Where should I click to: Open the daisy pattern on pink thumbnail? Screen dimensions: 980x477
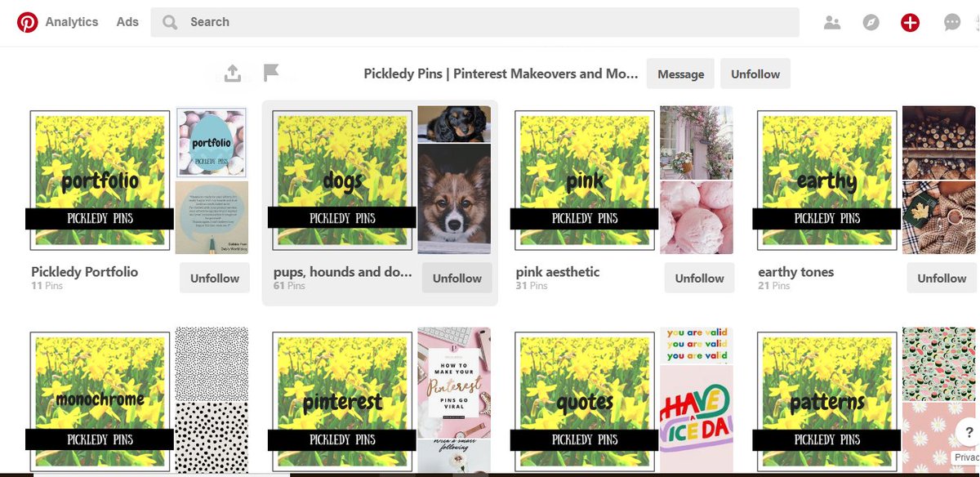(x=939, y=438)
